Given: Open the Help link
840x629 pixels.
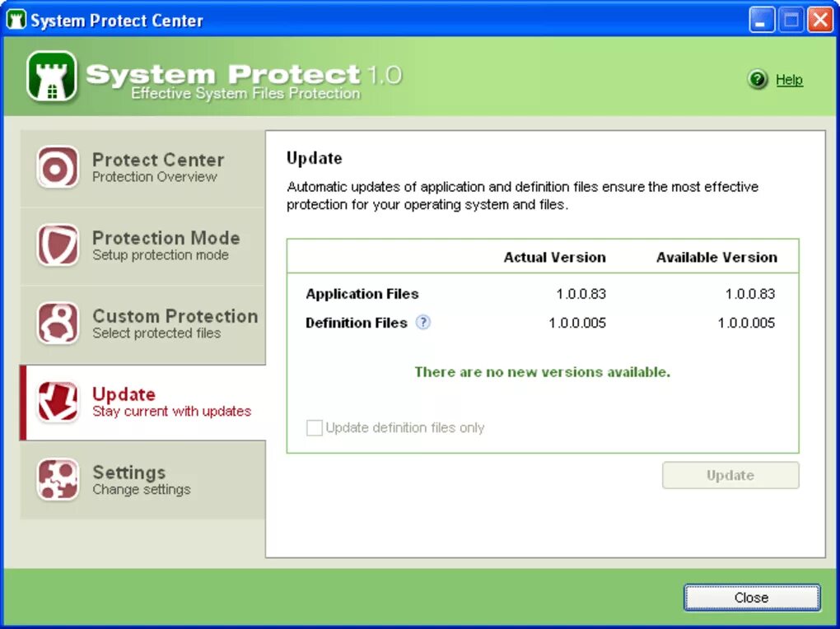Looking at the screenshot, I should pyautogui.click(x=789, y=80).
